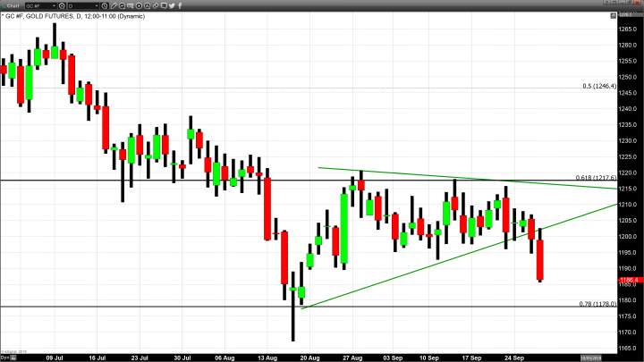Viewport: 644px width, 362px height.
Task: Click the 0.5 (1246.4) Fibonacci label
Action: pos(599,87)
